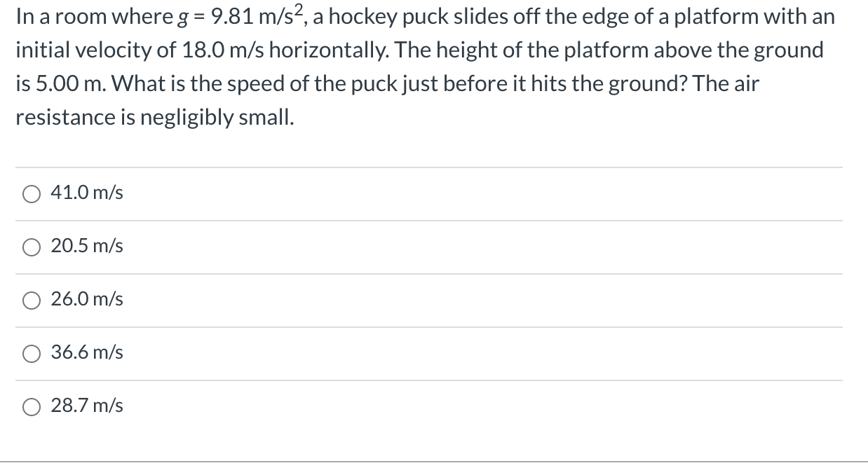Screen dimensions: 868x468
Task: Select the 36.6 m/s radio button
Action: click(31, 354)
